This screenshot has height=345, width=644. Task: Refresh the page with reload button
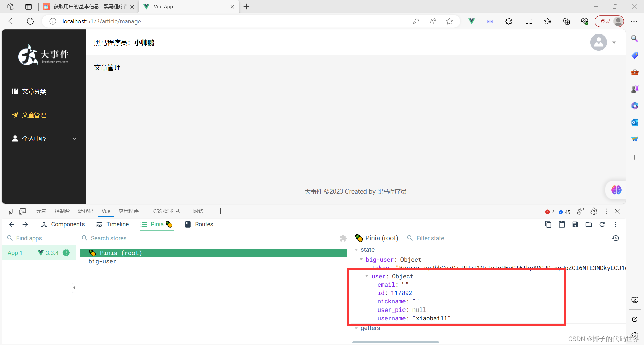pos(30,21)
